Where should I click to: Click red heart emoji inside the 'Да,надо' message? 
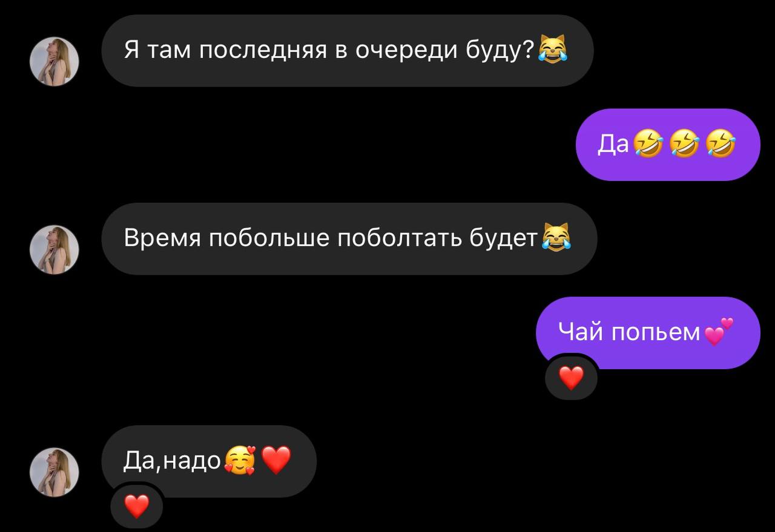[x=276, y=461]
